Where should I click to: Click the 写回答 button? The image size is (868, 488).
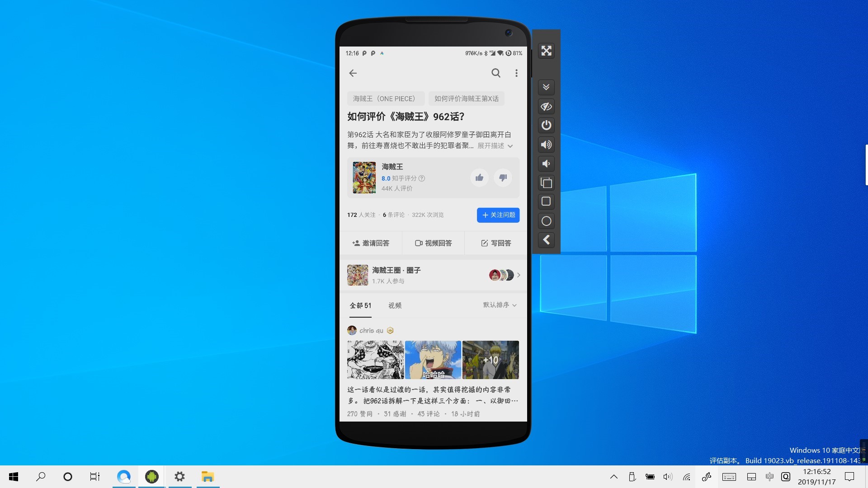pyautogui.click(x=496, y=243)
